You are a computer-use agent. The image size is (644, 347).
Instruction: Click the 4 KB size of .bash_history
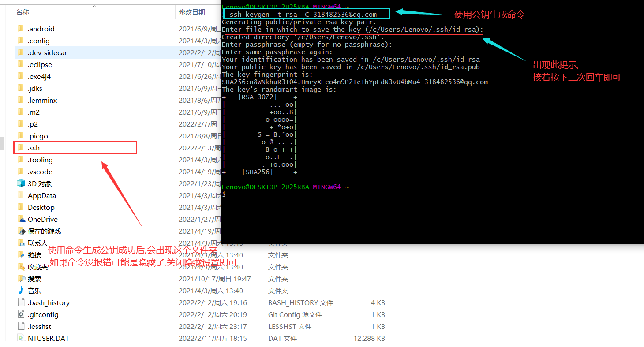tap(378, 302)
